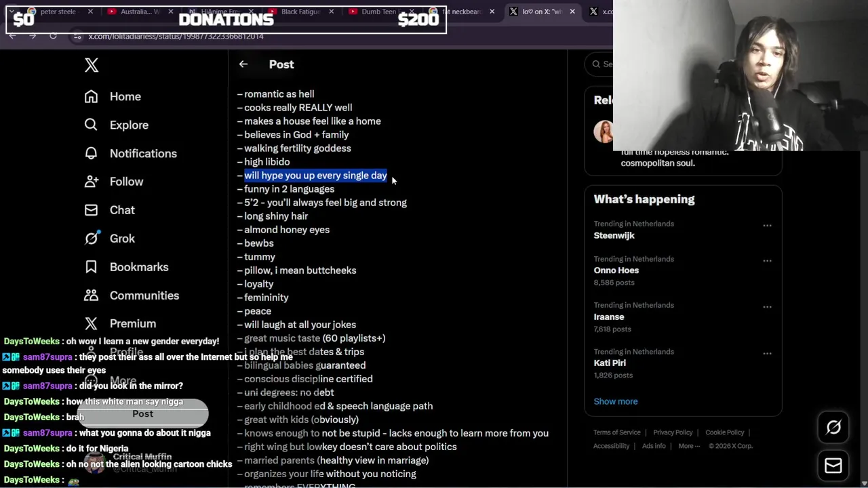Click the line 'long shiny hair'

point(276,216)
